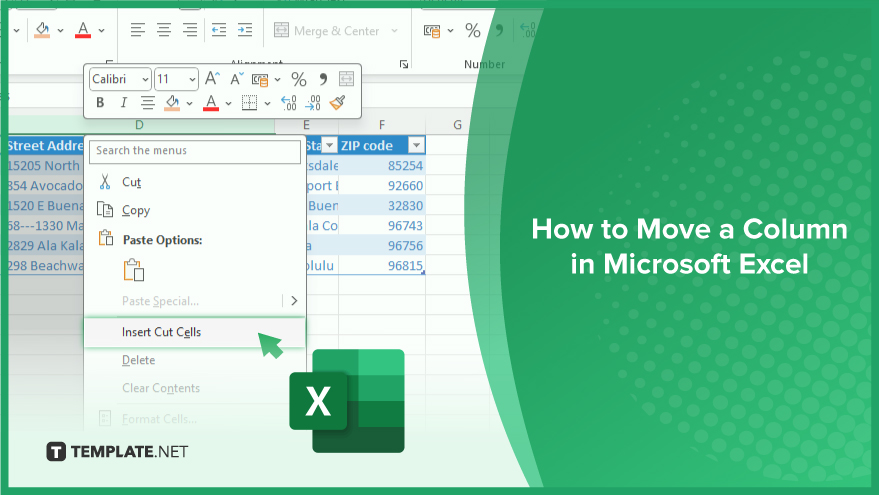Click the Search the menus field
This screenshot has width=879, height=495.
(195, 151)
